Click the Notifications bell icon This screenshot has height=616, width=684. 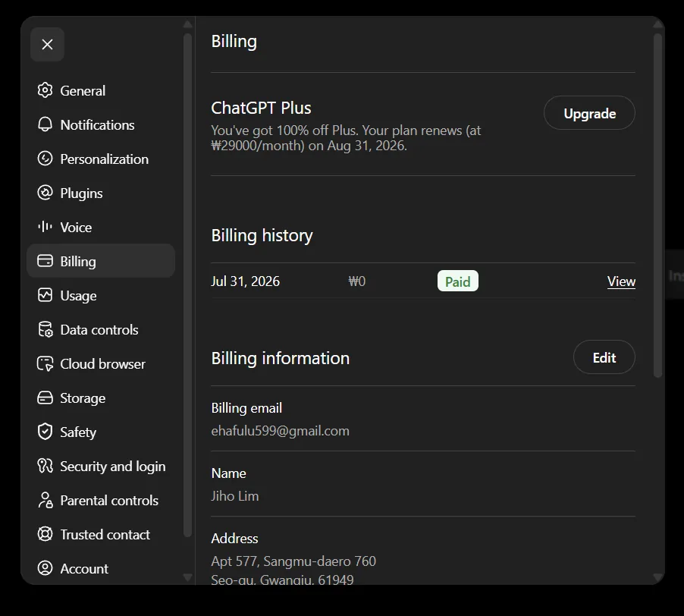click(45, 124)
